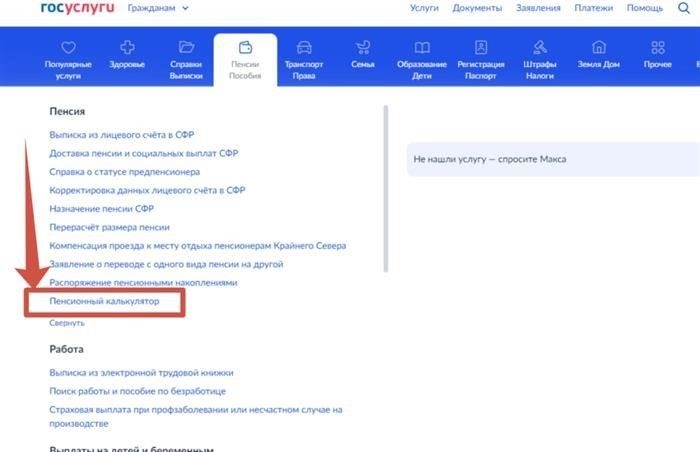
Task: Ask Макс via Не нашли услугу banner
Action: (x=553, y=159)
